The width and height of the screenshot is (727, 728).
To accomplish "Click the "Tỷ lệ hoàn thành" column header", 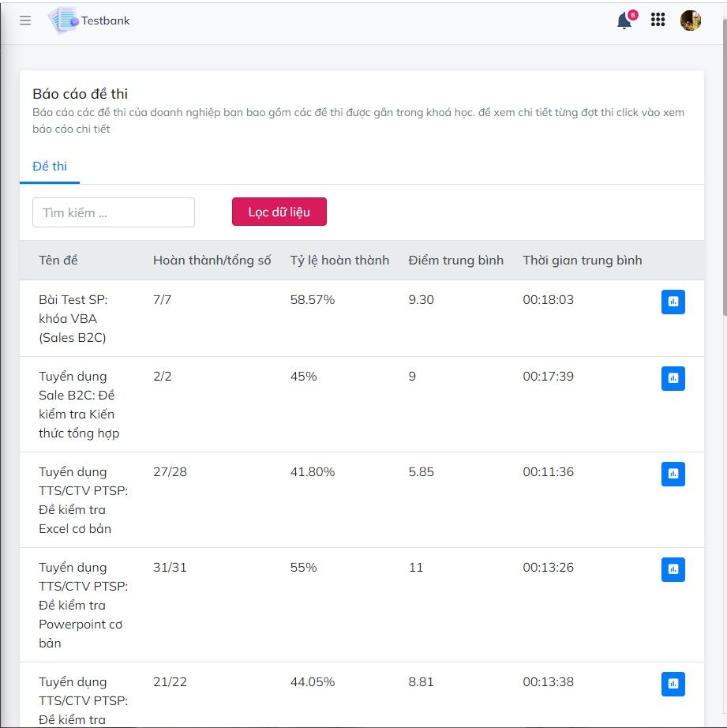I will click(x=339, y=259).
